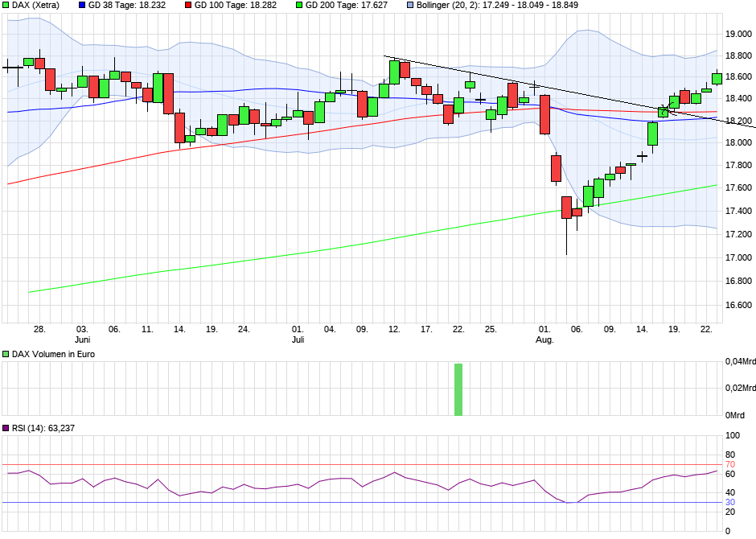Image resolution: width=756 pixels, height=539 pixels.
Task: Click the '11.' date axis label
Action: tap(147, 329)
